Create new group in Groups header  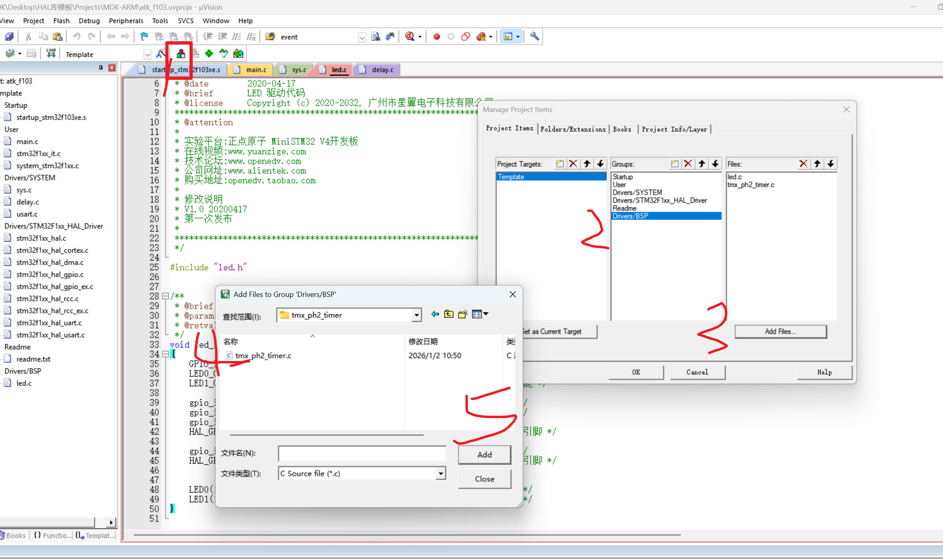pyautogui.click(x=675, y=164)
